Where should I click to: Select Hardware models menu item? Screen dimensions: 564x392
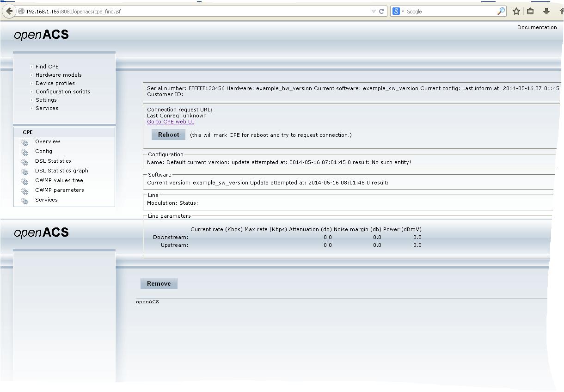tap(58, 75)
